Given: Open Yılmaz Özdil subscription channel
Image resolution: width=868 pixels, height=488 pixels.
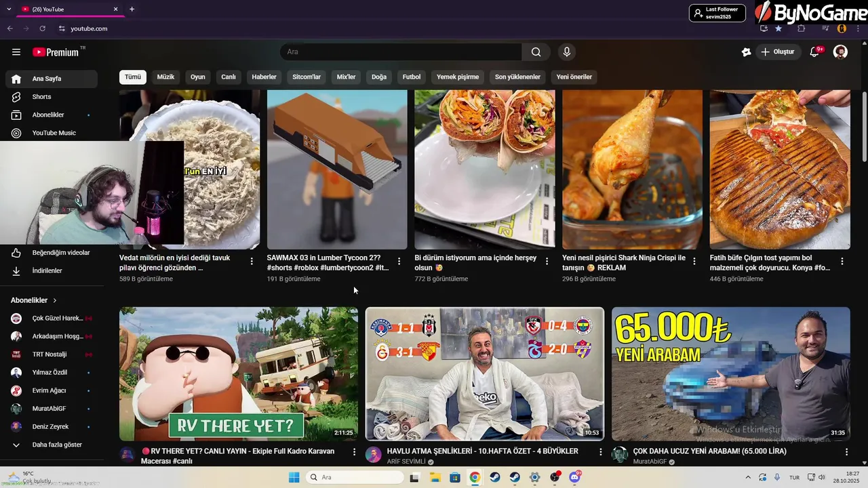Looking at the screenshot, I should (52, 373).
